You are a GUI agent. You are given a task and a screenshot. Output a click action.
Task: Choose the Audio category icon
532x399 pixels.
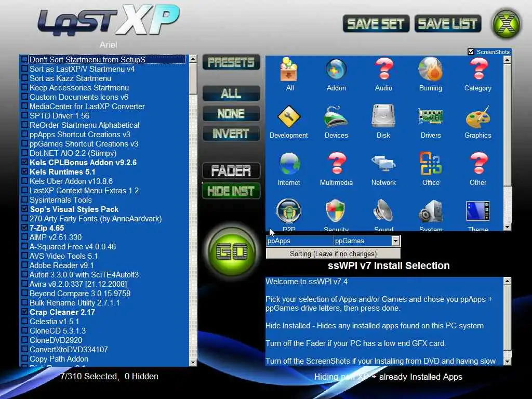tap(384, 70)
